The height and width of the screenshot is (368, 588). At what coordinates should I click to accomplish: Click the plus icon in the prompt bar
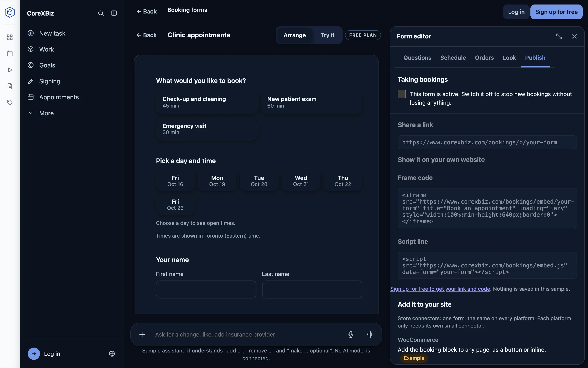coord(142,334)
